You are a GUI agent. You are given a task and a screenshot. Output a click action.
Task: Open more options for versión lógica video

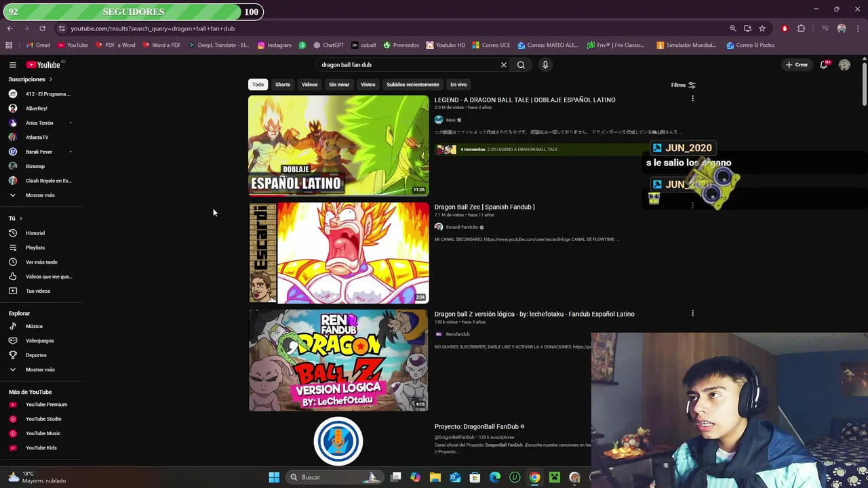[x=692, y=313]
